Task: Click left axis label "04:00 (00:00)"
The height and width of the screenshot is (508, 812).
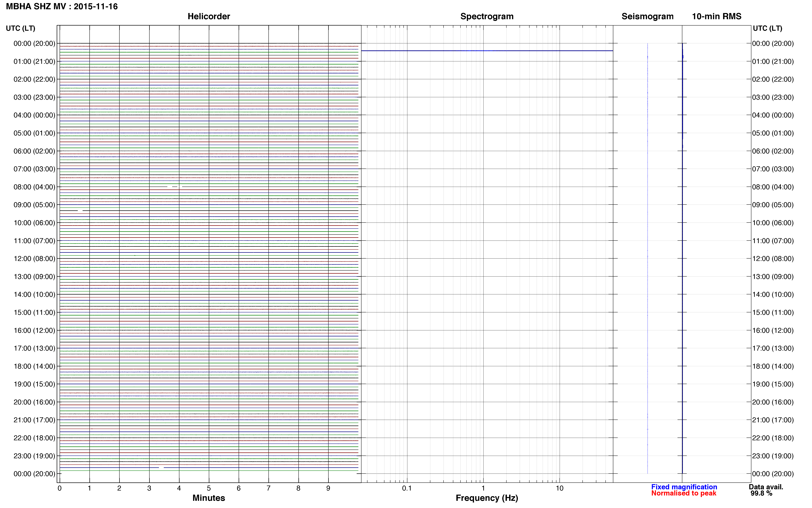Action: pyautogui.click(x=34, y=115)
